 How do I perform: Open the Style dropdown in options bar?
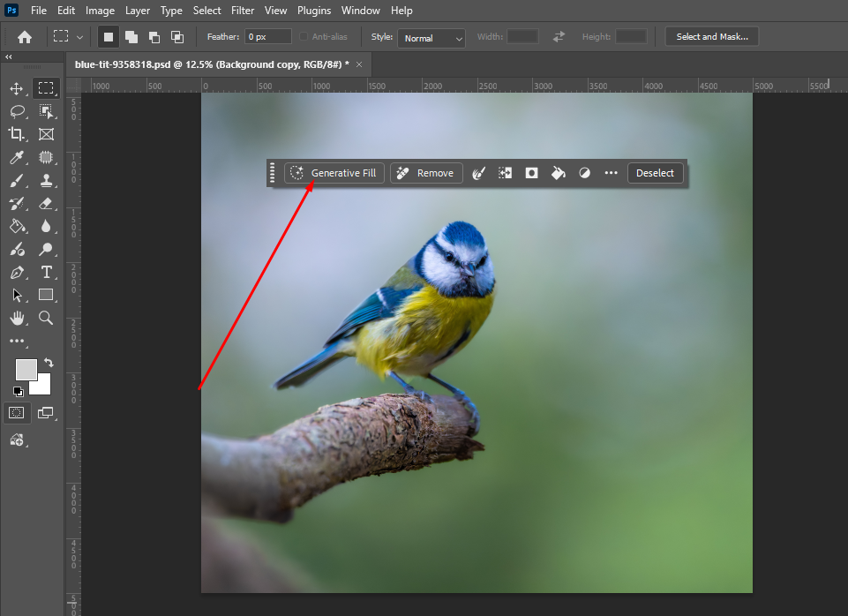(431, 38)
